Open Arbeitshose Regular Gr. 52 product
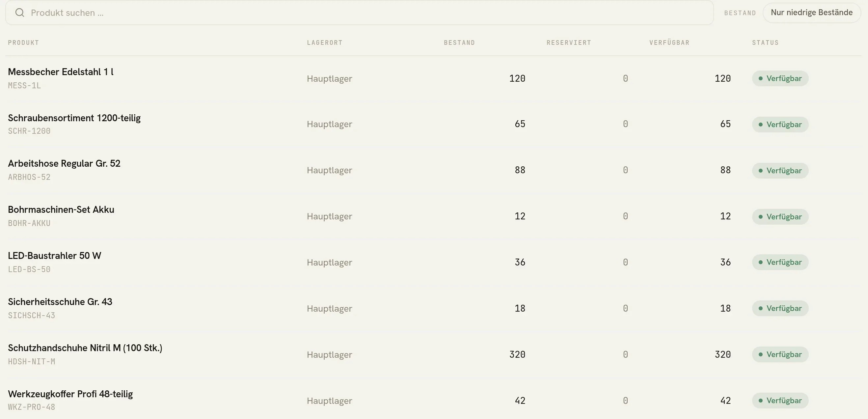 64,163
